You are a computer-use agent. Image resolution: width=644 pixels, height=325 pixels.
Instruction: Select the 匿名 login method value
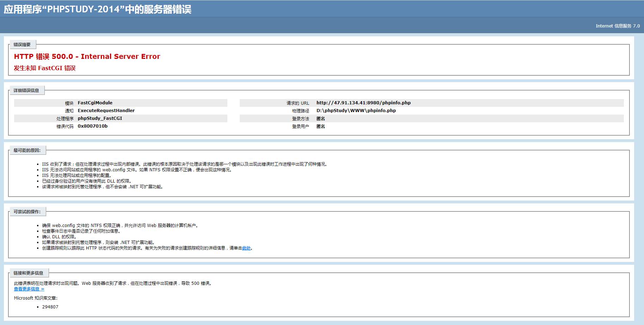pyautogui.click(x=321, y=118)
